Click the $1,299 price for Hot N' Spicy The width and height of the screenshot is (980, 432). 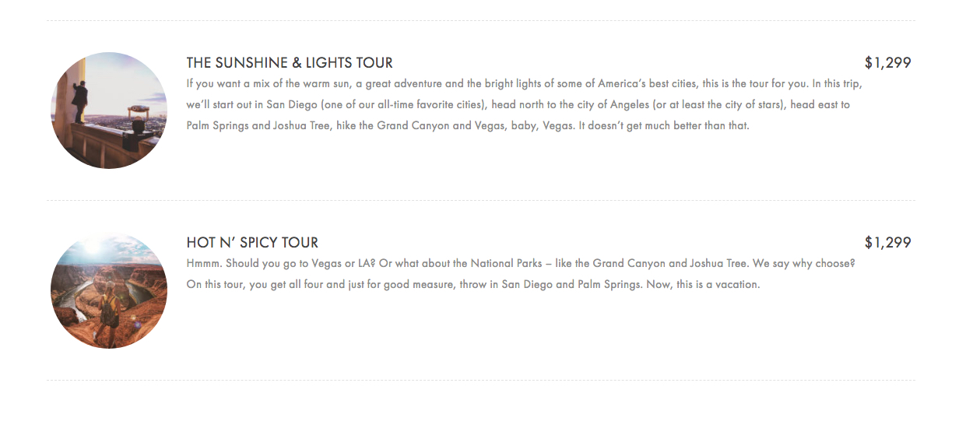point(887,243)
